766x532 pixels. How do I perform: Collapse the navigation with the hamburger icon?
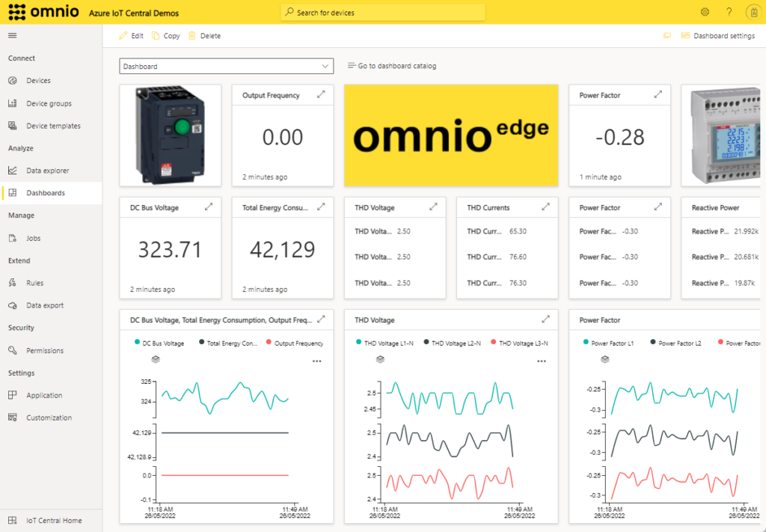12,34
